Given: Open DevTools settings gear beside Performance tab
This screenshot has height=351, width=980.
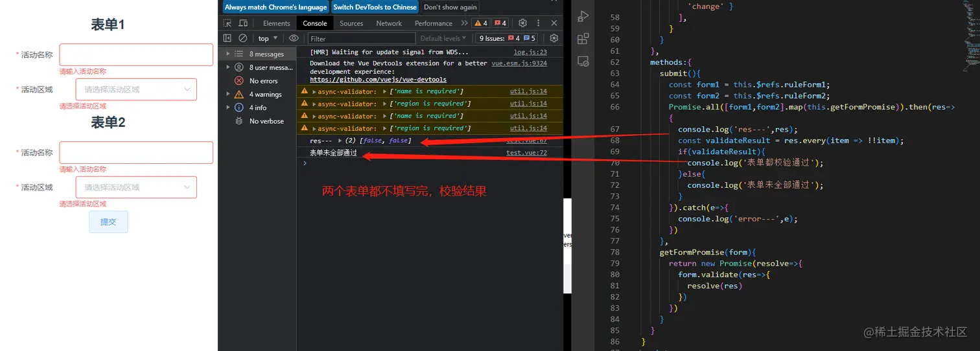Looking at the screenshot, I should tap(522, 23).
